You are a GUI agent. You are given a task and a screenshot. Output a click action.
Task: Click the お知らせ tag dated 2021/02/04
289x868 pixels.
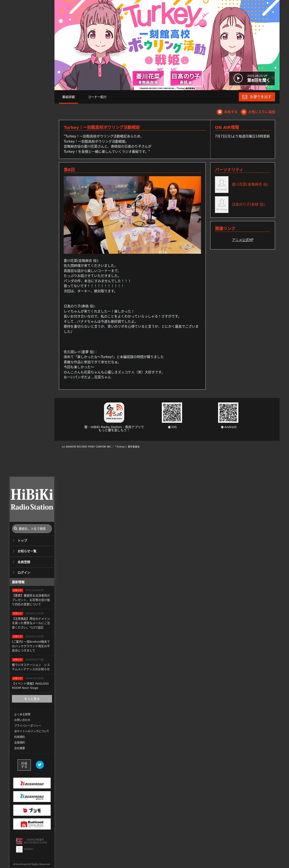(18, 590)
